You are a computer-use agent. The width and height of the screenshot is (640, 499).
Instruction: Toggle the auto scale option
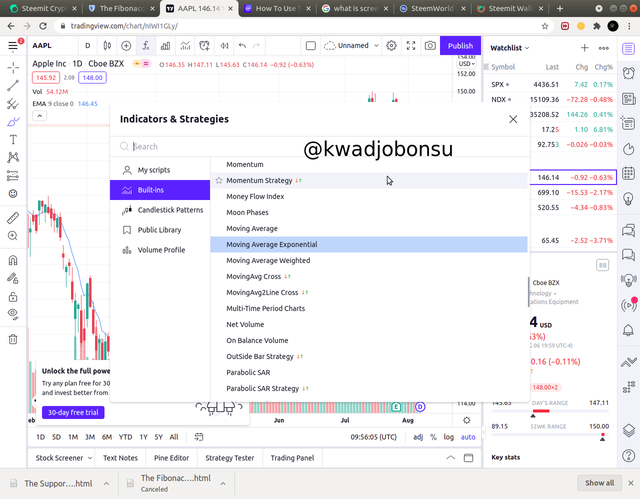click(x=468, y=437)
